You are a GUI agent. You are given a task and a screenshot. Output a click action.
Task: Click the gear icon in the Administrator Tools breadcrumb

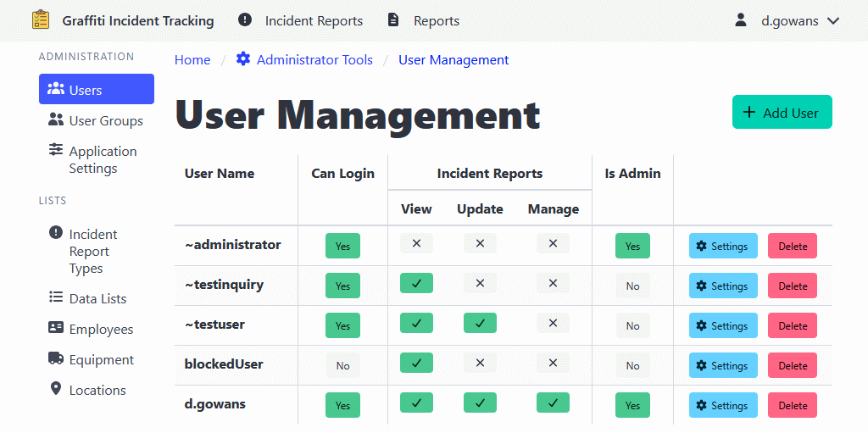click(243, 58)
